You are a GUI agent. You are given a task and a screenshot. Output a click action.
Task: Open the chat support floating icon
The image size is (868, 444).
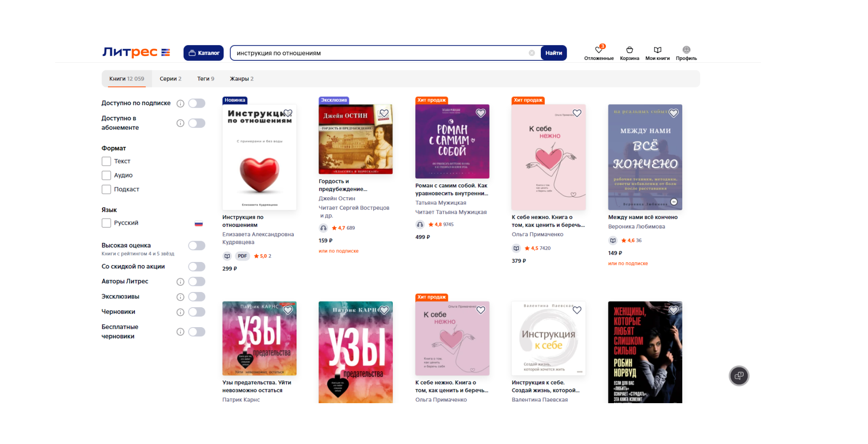pyautogui.click(x=739, y=376)
